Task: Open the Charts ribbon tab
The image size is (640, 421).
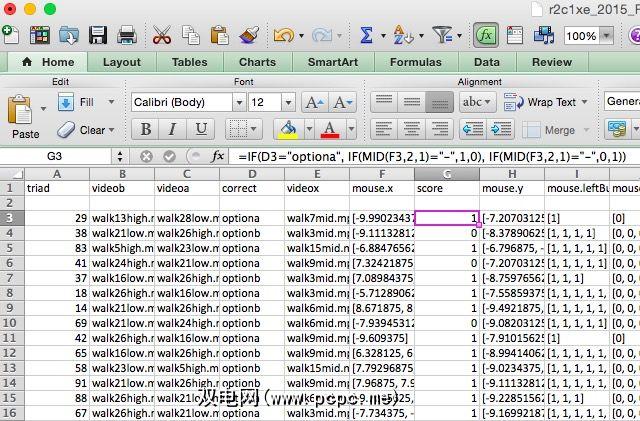Action: tap(257, 62)
